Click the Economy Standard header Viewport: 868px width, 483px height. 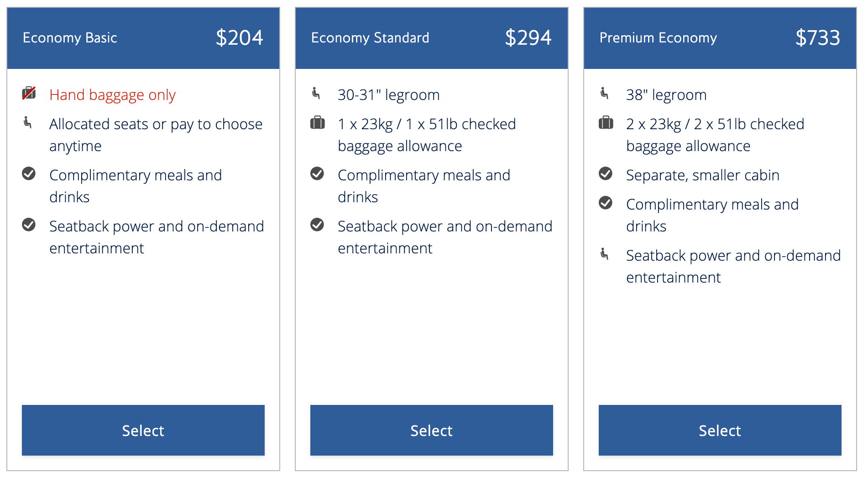point(370,38)
